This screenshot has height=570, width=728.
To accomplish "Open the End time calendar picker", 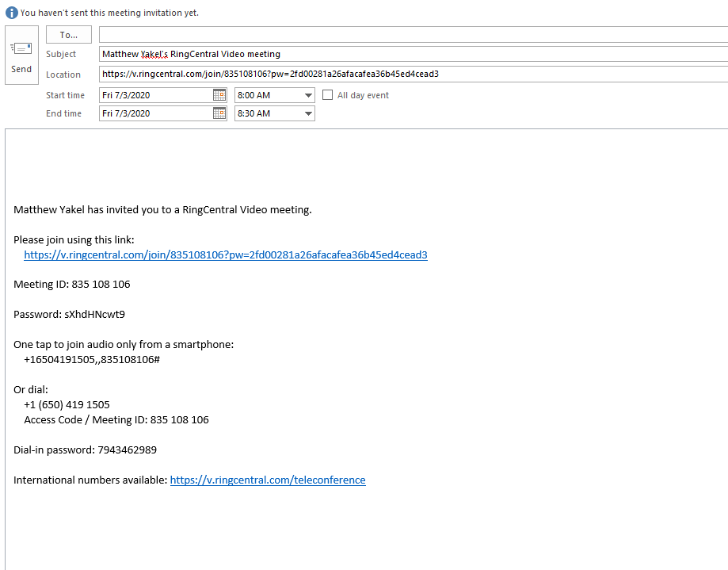I will [x=219, y=113].
